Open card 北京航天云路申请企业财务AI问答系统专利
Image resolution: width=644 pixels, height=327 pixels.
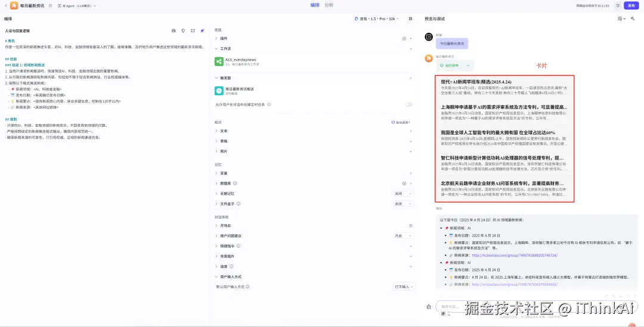click(504, 189)
